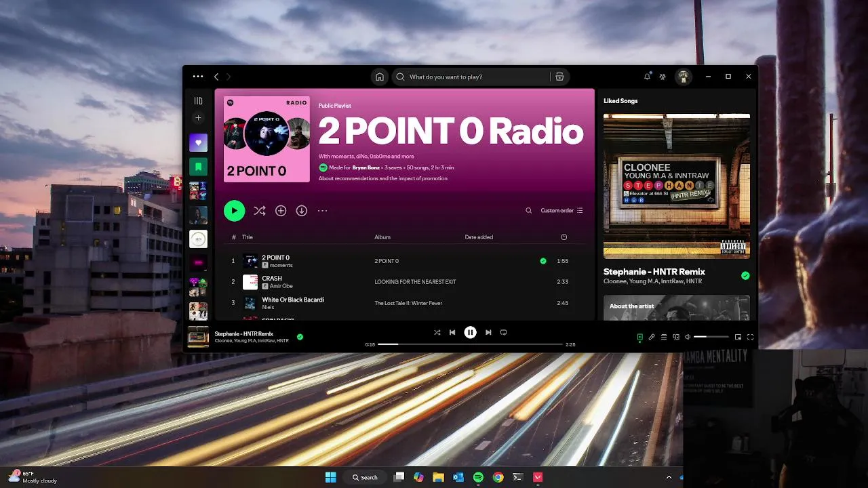This screenshot has width=868, height=488.
Task: Open the Liked Songs purple heart tile
Action: click(198, 142)
